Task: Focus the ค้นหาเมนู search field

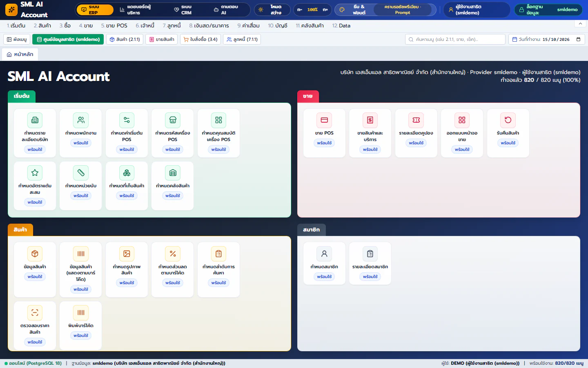Action: [455, 39]
